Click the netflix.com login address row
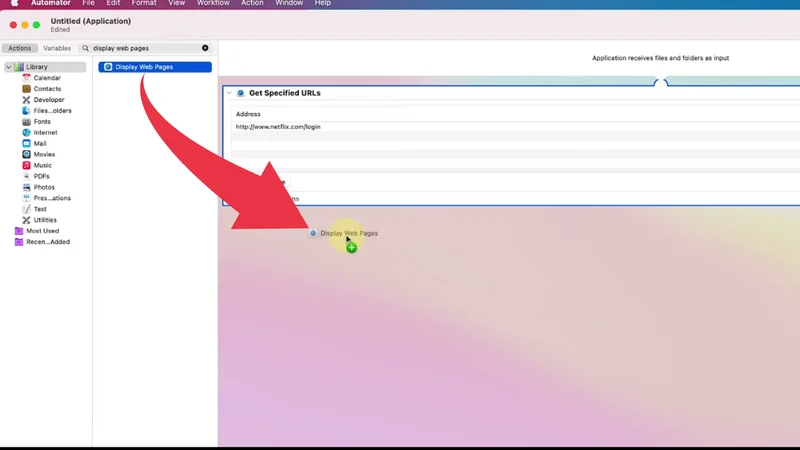The image size is (800, 450). (x=278, y=127)
